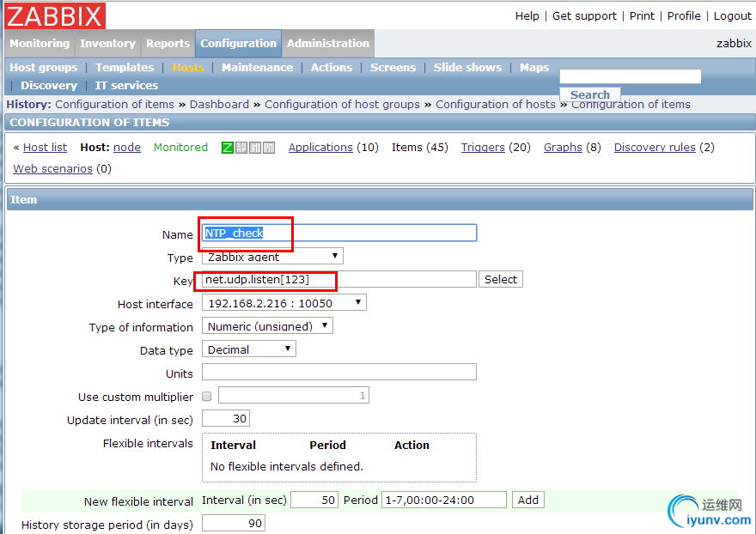Switch to the Reports tab
This screenshot has height=534, width=756.
click(x=168, y=44)
